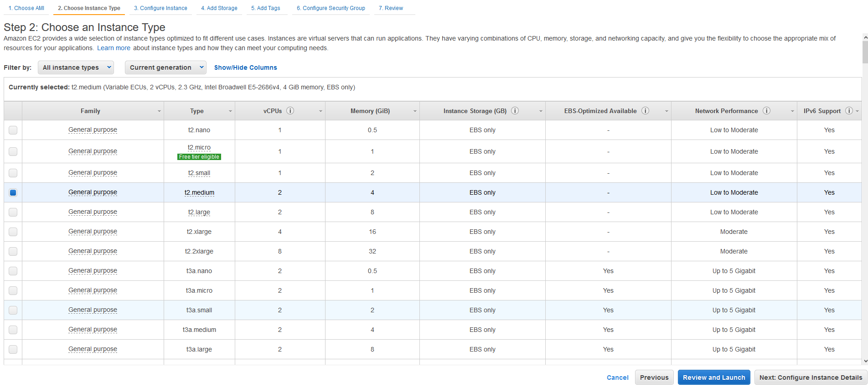Click the EBS-Optimized Available info icon
This screenshot has height=388, width=868.
645,111
